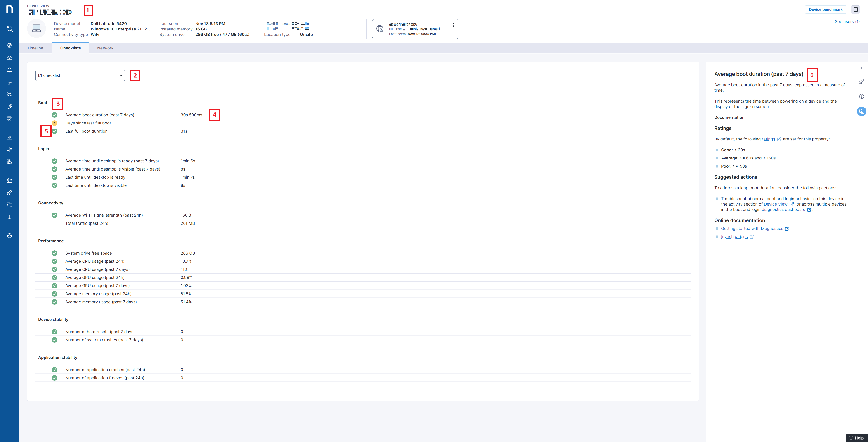Open the three-dot menu on user card

(453, 25)
